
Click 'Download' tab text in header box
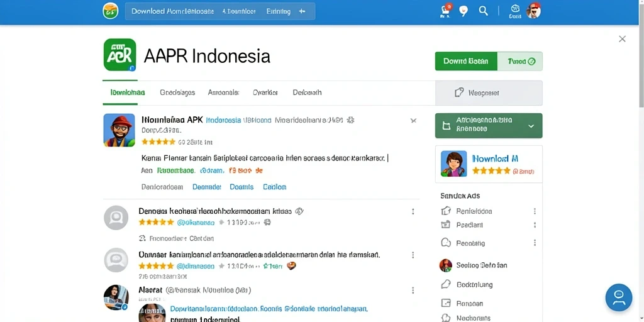[x=148, y=11]
